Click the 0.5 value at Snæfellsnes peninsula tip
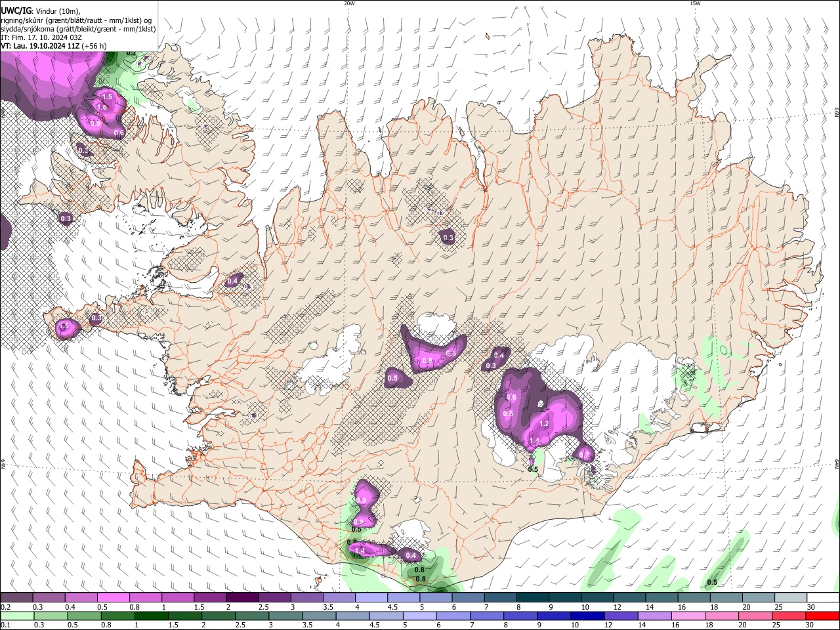 pos(64,326)
